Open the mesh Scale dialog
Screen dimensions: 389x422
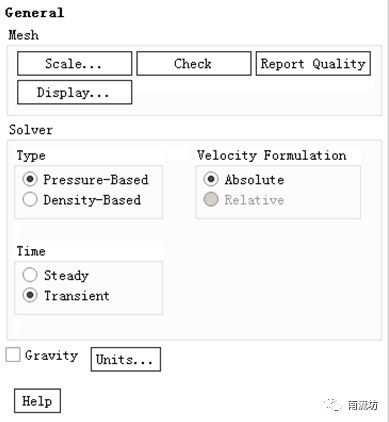click(x=74, y=63)
